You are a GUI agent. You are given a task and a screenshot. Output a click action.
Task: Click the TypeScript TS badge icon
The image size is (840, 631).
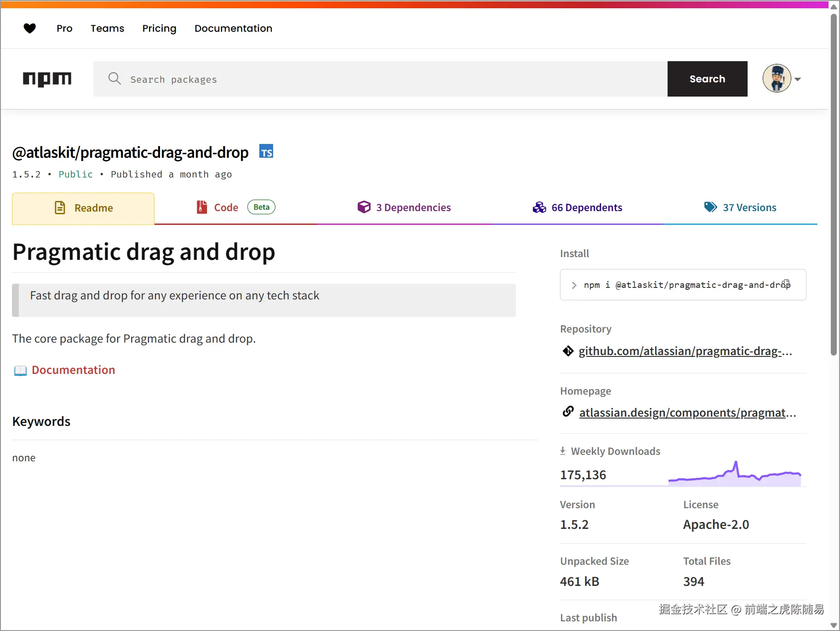266,152
